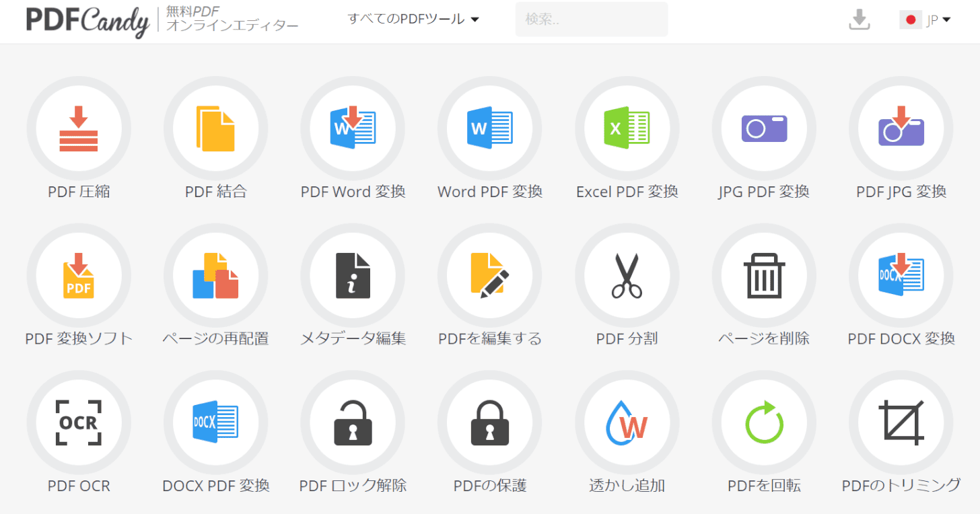This screenshot has height=514, width=980.
Task: Select the PDF ロック解除 unlock icon
Action: pos(353,422)
